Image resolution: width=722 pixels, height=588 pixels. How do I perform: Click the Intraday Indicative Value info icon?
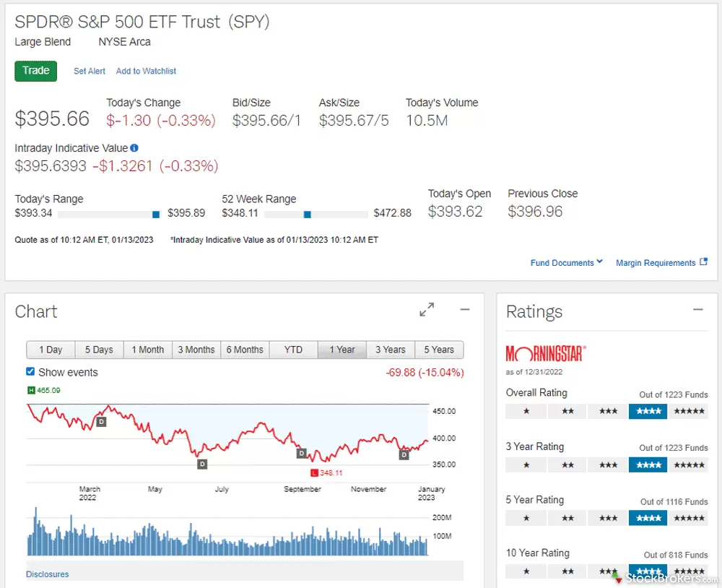(x=134, y=148)
